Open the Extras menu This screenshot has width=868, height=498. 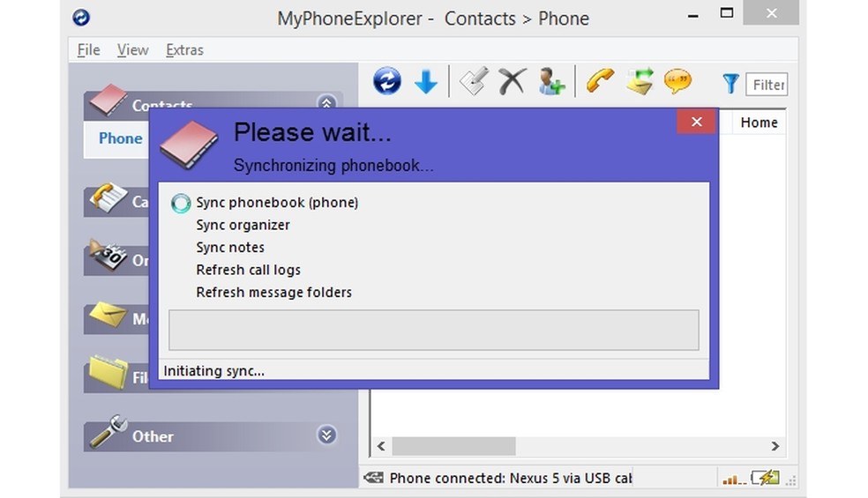click(185, 49)
